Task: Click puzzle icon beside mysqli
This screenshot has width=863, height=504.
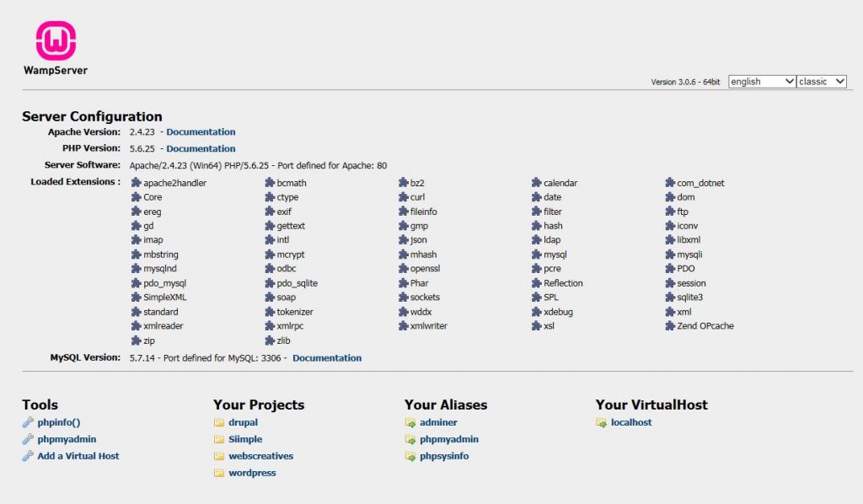Action: 670,255
